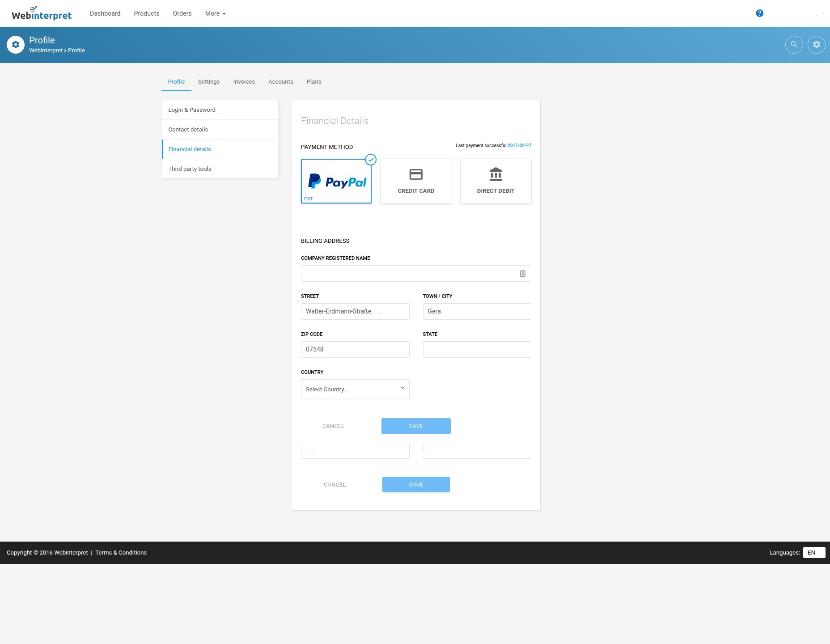Click the 'Financial Details' heading text

[x=335, y=121]
